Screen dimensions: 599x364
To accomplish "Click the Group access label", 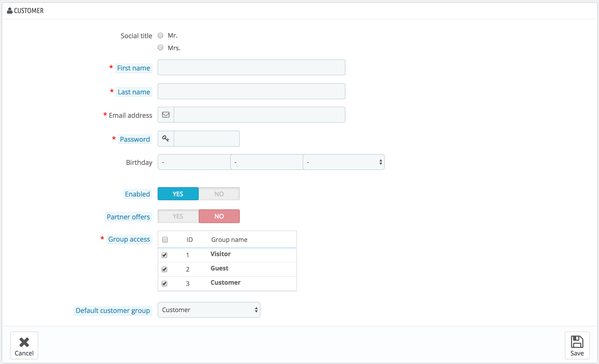I will 129,239.
